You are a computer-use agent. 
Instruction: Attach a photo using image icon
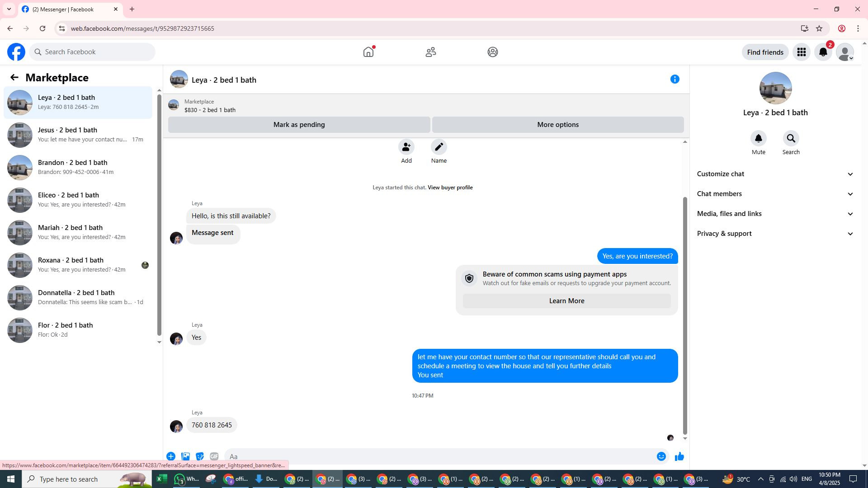(185, 456)
